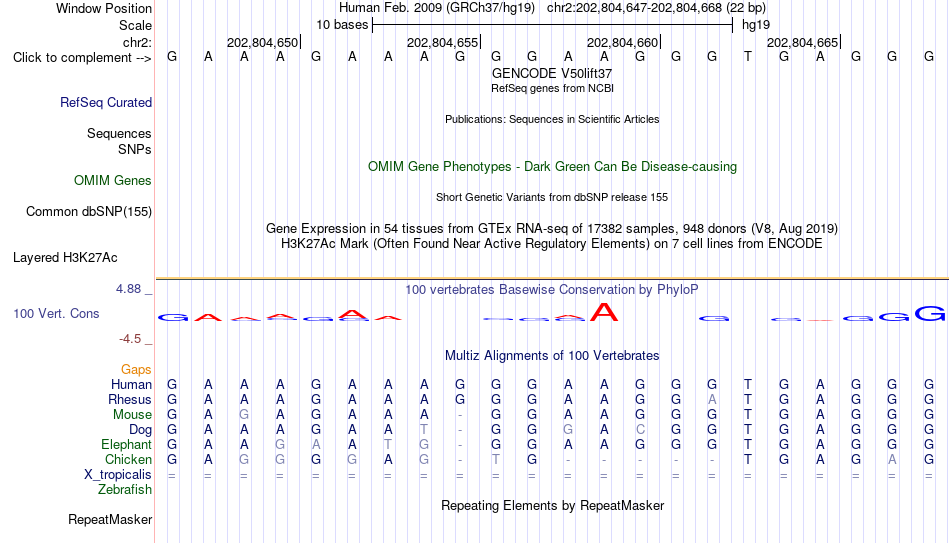Click the large blue G at conservation track end
This screenshot has height=543, width=950.
click(930, 313)
